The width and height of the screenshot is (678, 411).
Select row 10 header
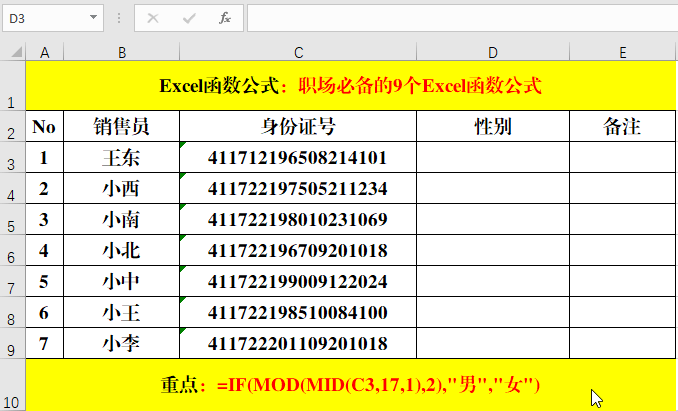[x=13, y=385]
